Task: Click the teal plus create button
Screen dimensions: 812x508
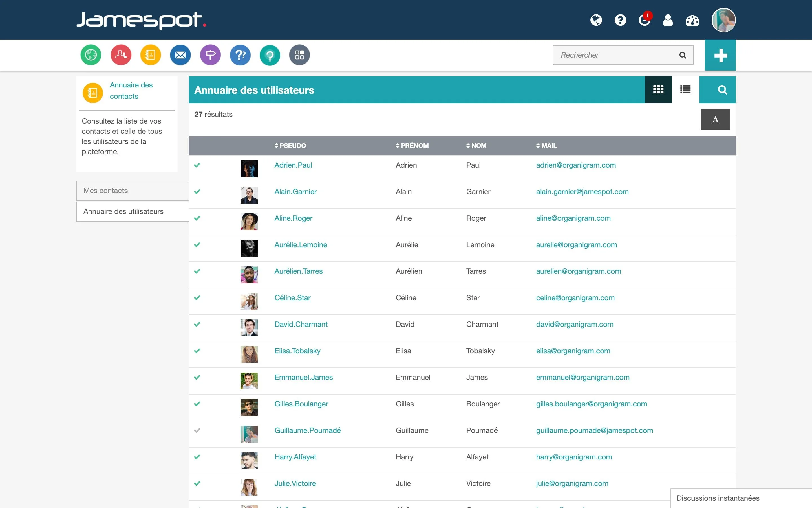Action: 720,55
